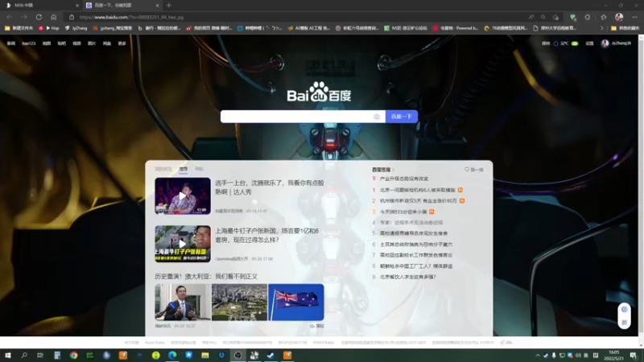Viewport: 644px width, 362px height.
Task: Click the 百度一下 search button
Action: click(401, 117)
